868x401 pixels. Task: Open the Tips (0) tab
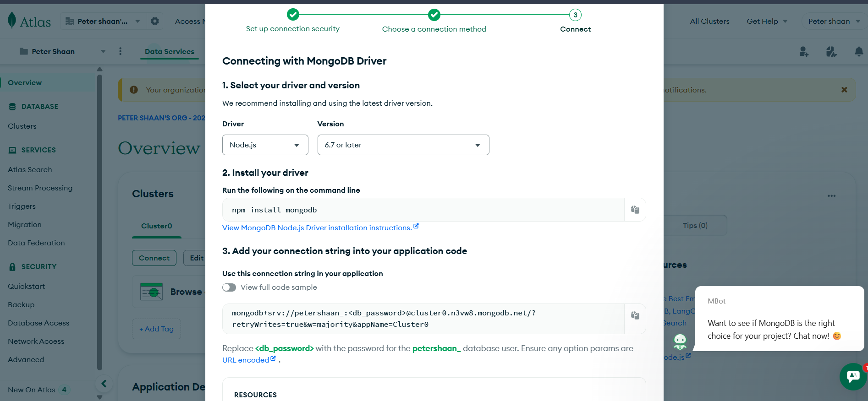click(695, 225)
